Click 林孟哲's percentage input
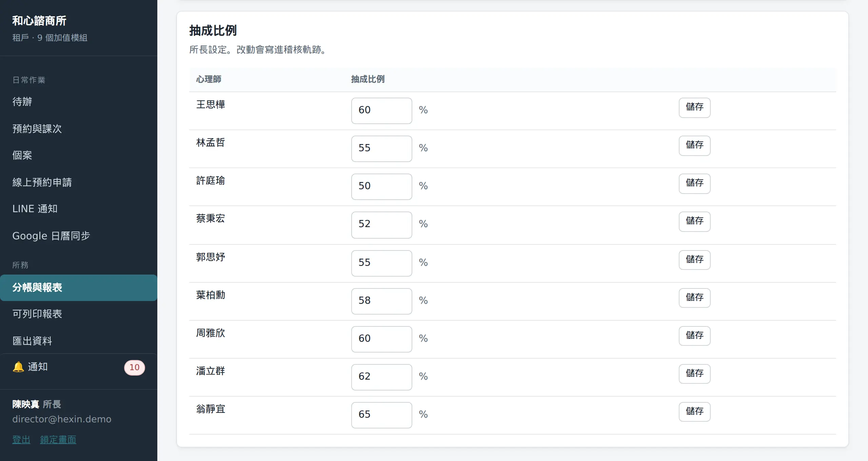This screenshot has height=461, width=868. (x=381, y=148)
